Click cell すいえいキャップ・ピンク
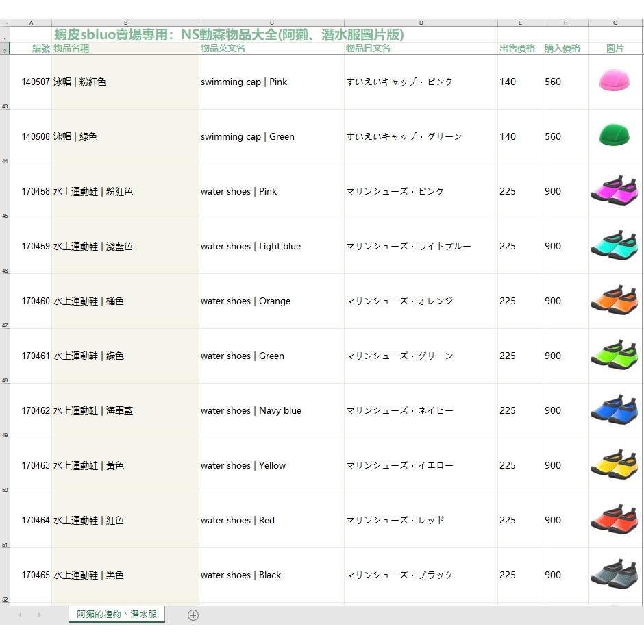 pyautogui.click(x=421, y=82)
